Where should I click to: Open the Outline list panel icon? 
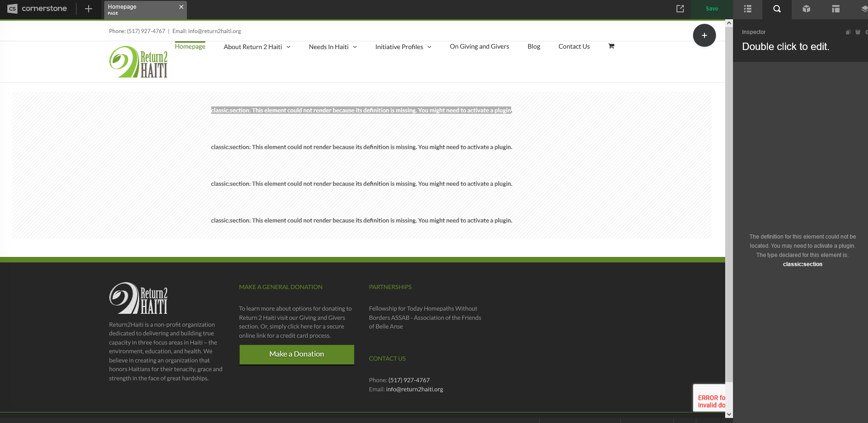click(748, 9)
